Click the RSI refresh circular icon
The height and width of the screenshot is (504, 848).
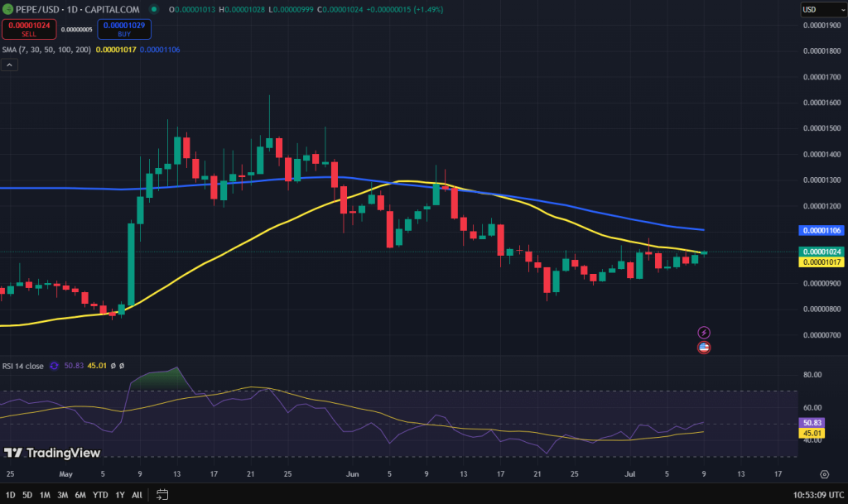[54, 366]
